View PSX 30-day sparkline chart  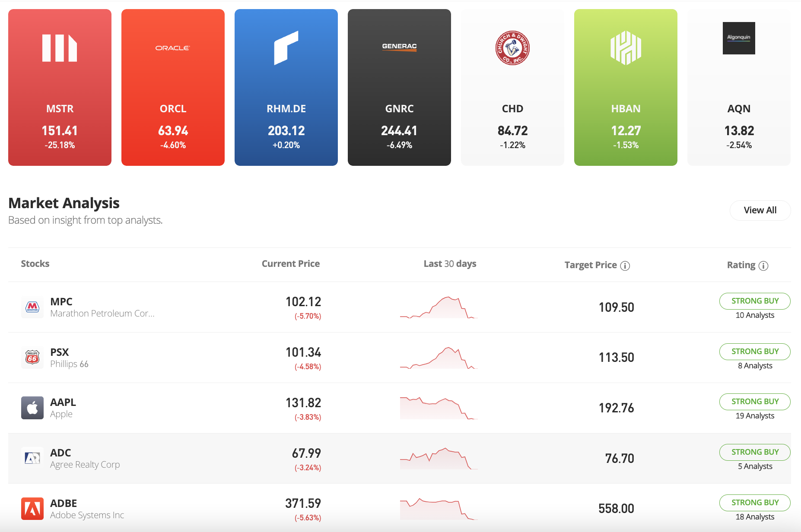pyautogui.click(x=439, y=358)
